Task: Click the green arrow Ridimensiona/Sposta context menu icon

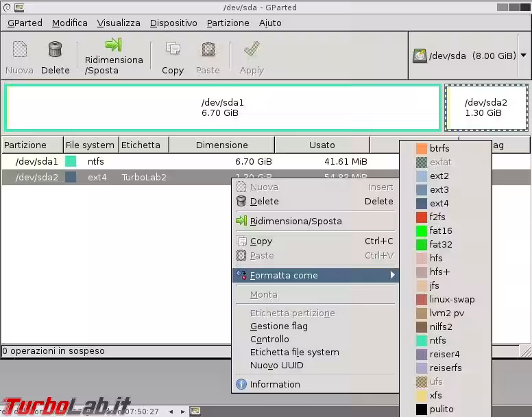Action: pyautogui.click(x=241, y=222)
